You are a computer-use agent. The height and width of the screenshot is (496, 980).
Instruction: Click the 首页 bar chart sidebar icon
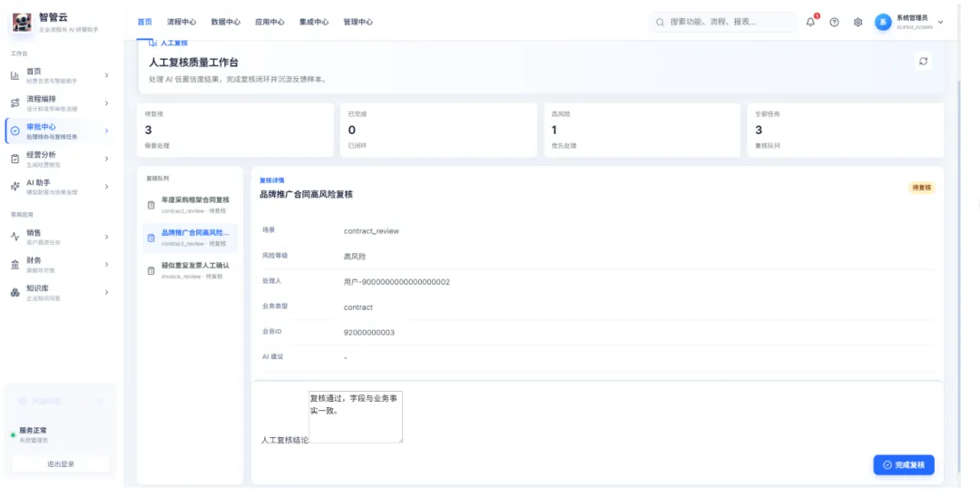click(15, 75)
